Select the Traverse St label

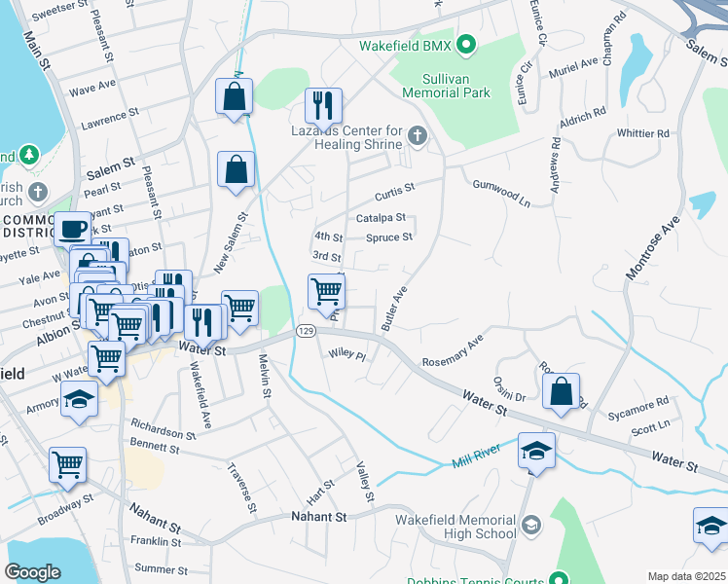[241, 488]
